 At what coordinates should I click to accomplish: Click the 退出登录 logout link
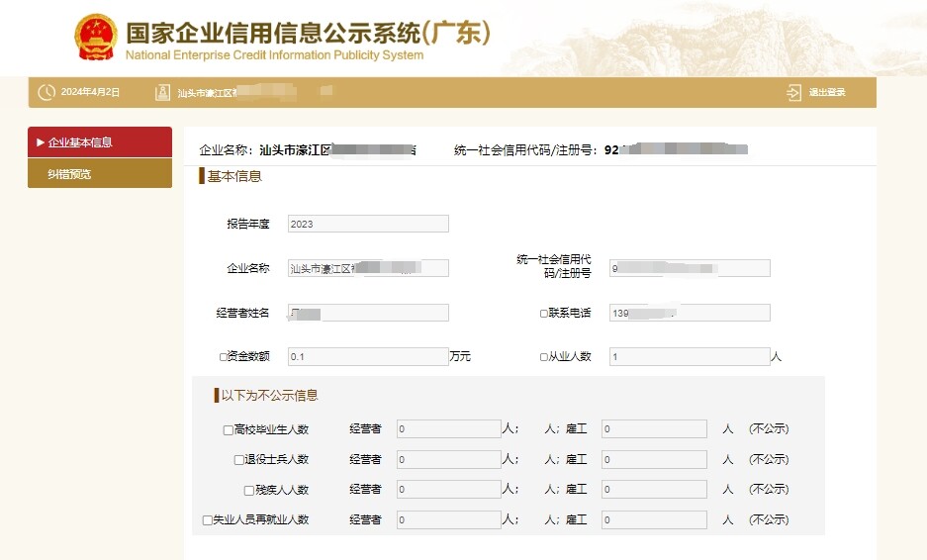point(827,92)
